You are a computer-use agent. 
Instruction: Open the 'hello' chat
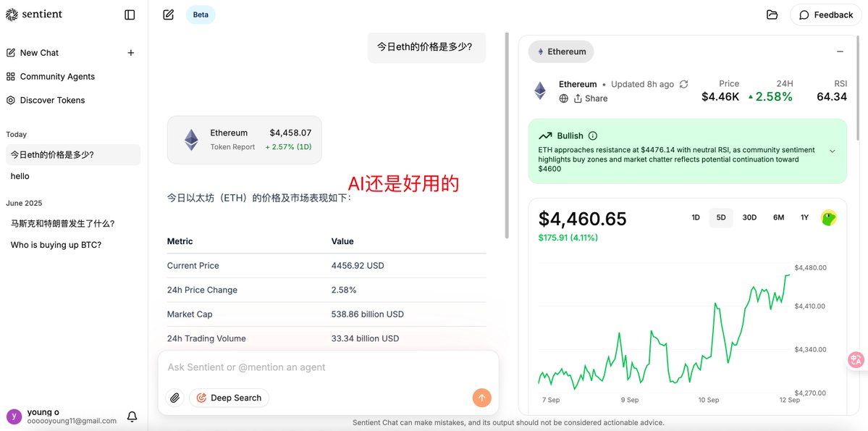[73, 176]
